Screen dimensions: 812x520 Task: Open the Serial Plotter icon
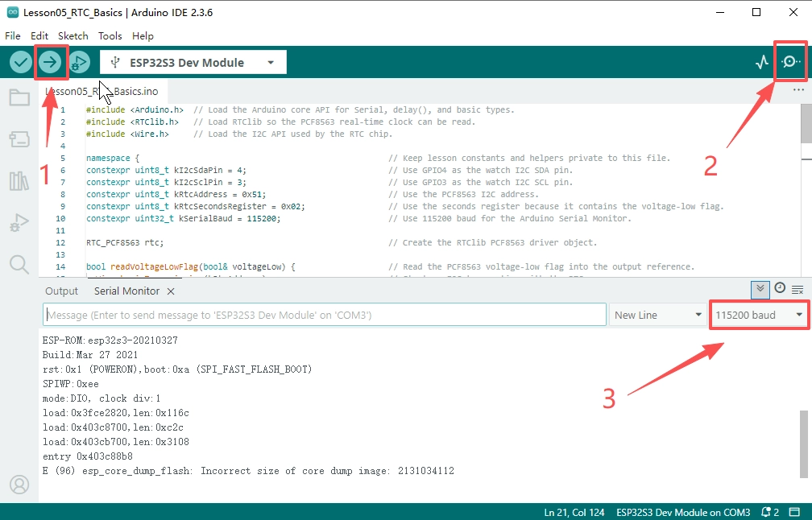[x=762, y=63]
